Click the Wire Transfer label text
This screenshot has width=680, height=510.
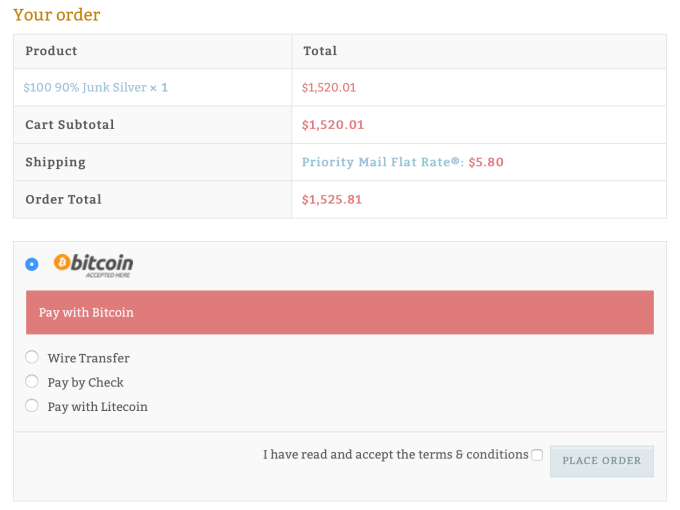click(89, 358)
